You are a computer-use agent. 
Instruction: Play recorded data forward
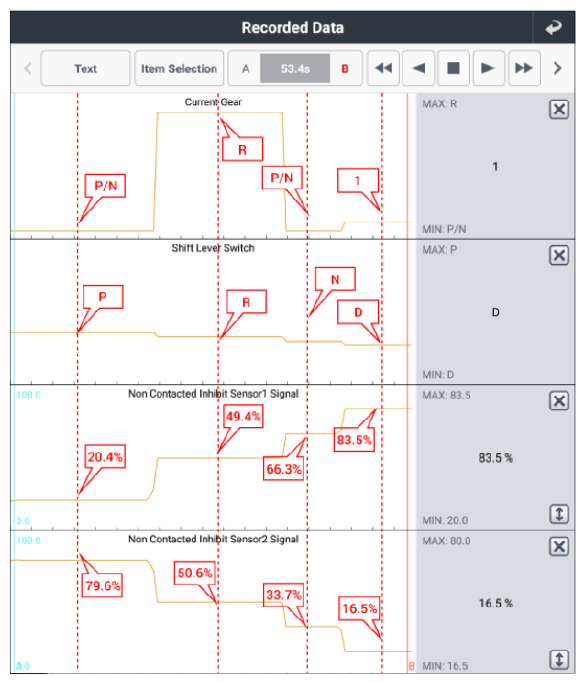pyautogui.click(x=489, y=68)
